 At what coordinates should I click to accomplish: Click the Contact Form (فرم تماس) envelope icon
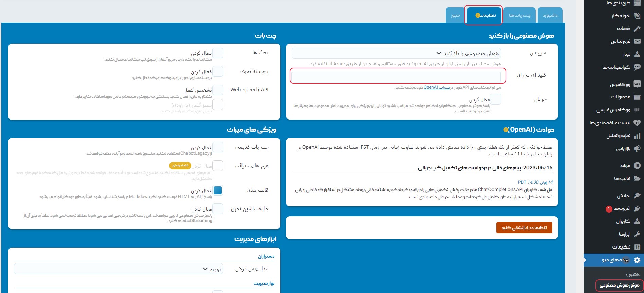637,41
